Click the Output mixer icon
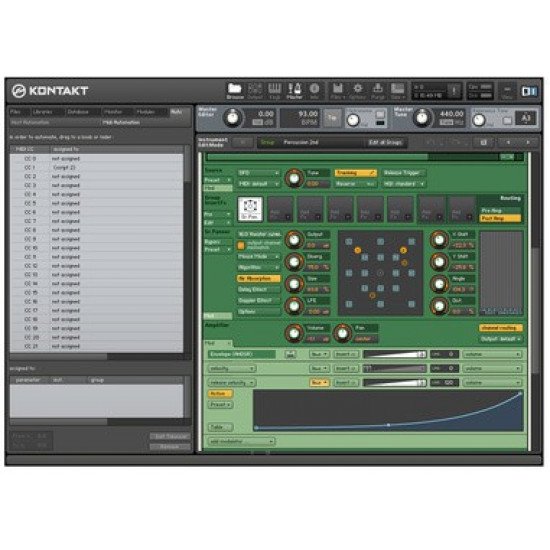Viewport: 550px width, 550px height. (x=255, y=91)
